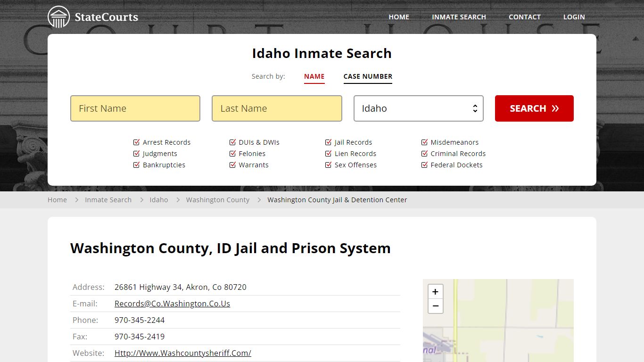Open Washington County breadcrumb link

click(x=218, y=200)
